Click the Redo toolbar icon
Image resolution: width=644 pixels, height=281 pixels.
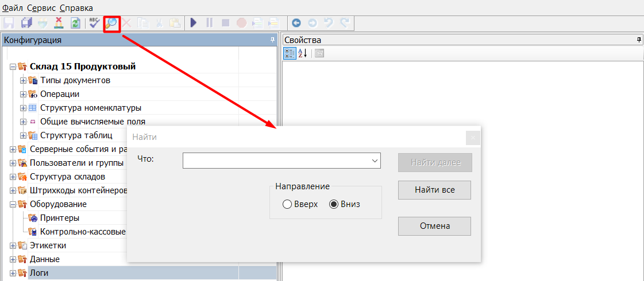click(x=345, y=23)
